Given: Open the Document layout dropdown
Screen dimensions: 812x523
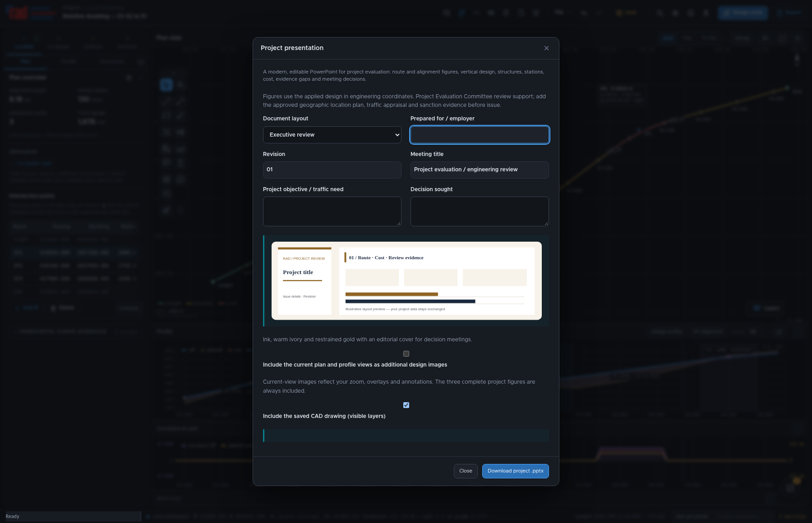Looking at the screenshot, I should (332, 135).
